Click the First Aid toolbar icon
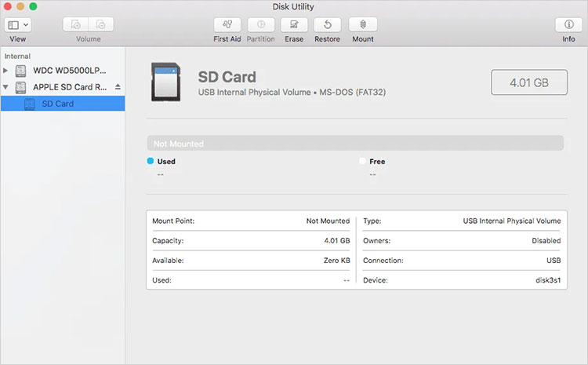The image size is (588, 365). (x=227, y=25)
